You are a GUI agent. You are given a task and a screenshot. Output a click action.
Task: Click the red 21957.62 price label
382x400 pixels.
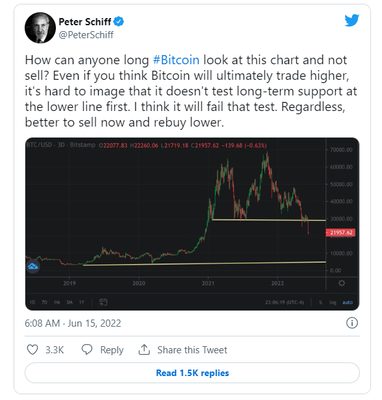340,232
